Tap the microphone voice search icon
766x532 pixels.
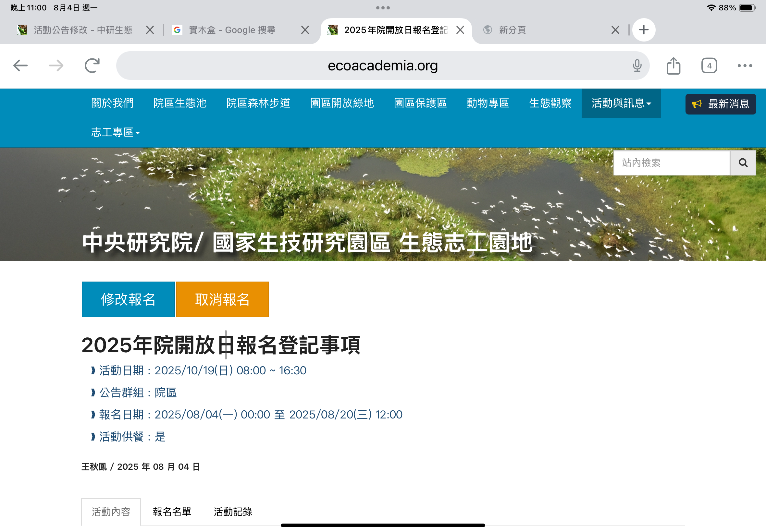pyautogui.click(x=637, y=66)
